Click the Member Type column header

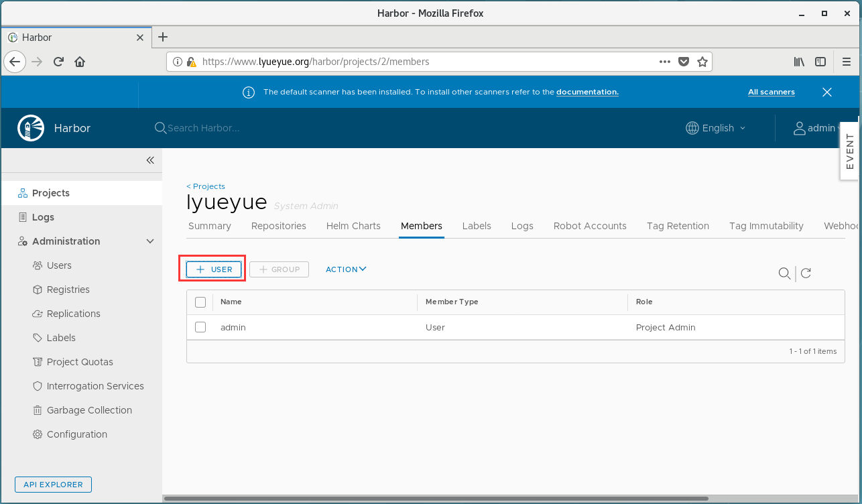[452, 302]
